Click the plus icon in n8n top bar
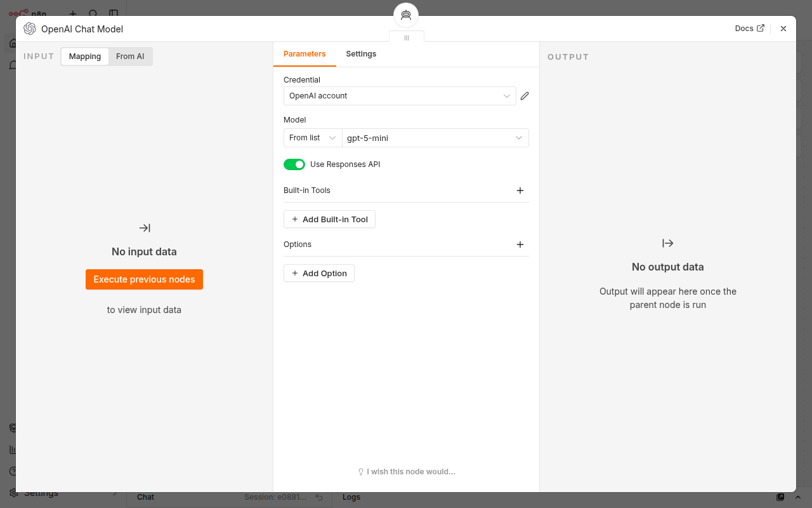812x508 pixels. pyautogui.click(x=73, y=13)
